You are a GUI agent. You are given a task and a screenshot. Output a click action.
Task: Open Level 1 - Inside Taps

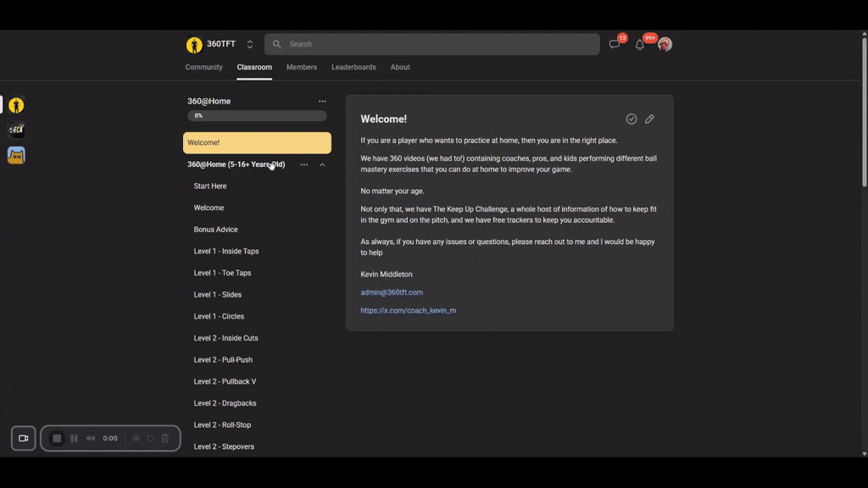tap(225, 251)
